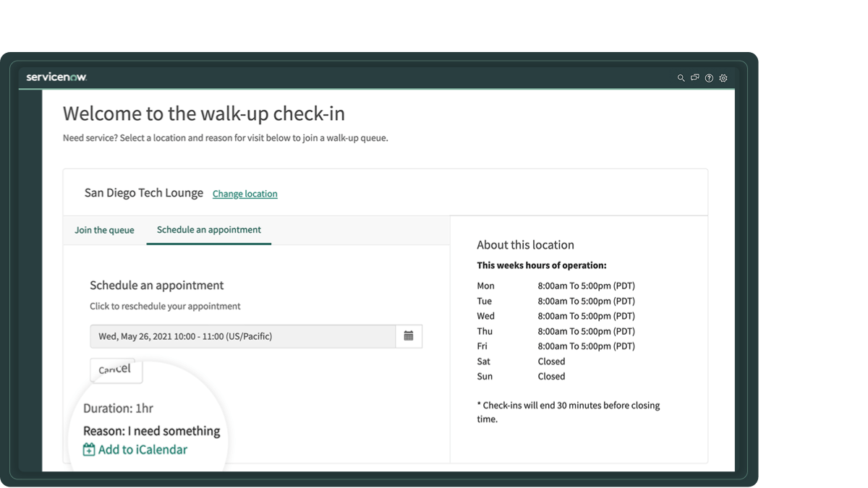Viewport: 868px width, 488px height.
Task: Click the calendar icon beside the appointment date
Action: pyautogui.click(x=409, y=335)
